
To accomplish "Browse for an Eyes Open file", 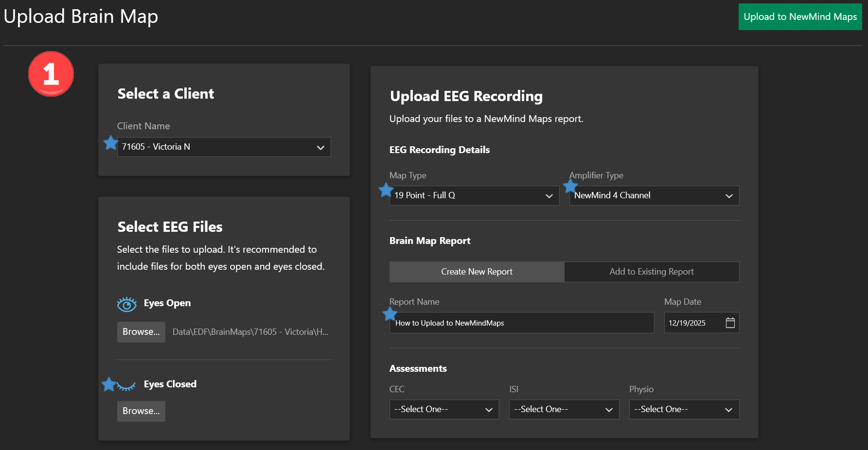I will coord(141,332).
